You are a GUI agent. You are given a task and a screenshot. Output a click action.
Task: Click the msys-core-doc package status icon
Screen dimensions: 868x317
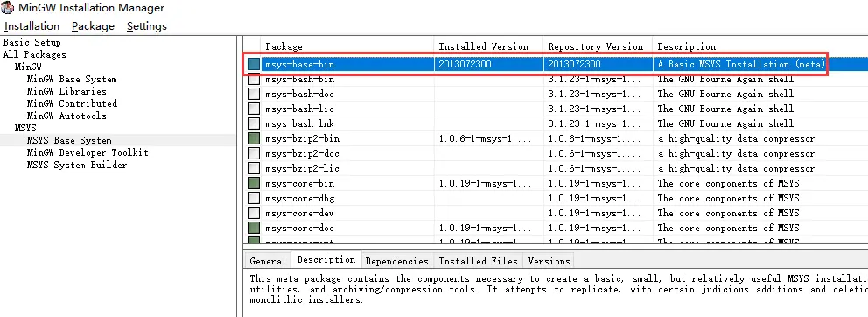click(254, 228)
